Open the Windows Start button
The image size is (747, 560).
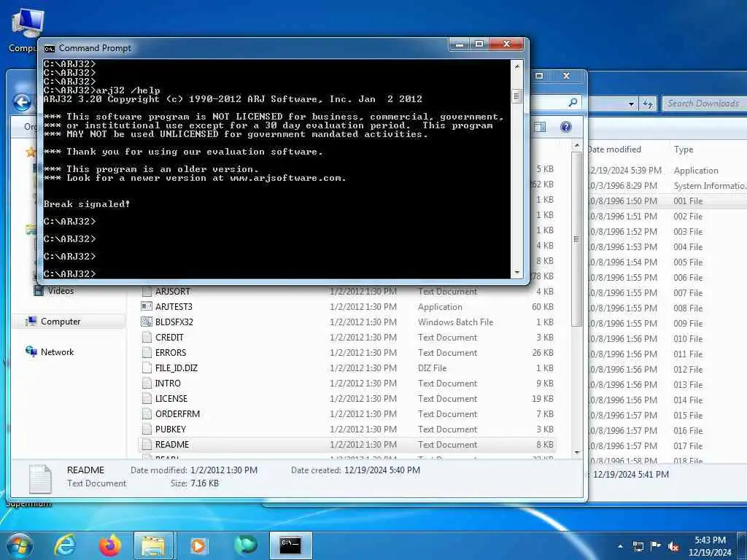pyautogui.click(x=20, y=545)
